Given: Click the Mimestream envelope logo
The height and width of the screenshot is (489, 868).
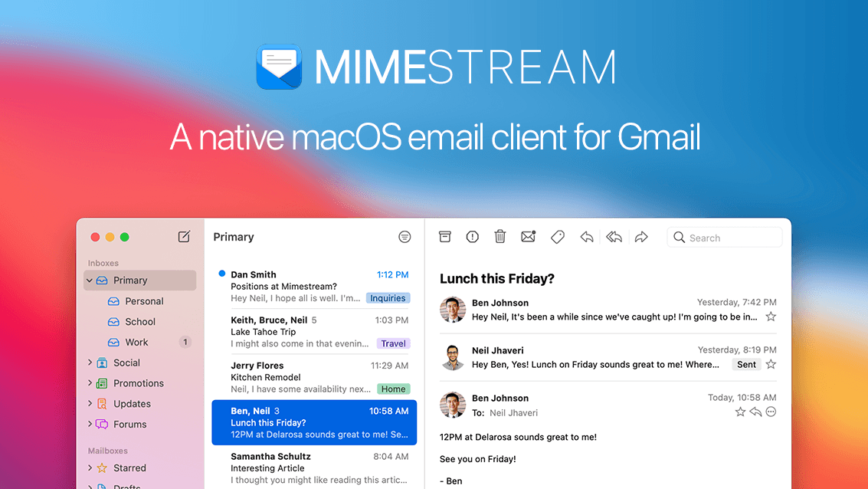Looking at the screenshot, I should 279,67.
